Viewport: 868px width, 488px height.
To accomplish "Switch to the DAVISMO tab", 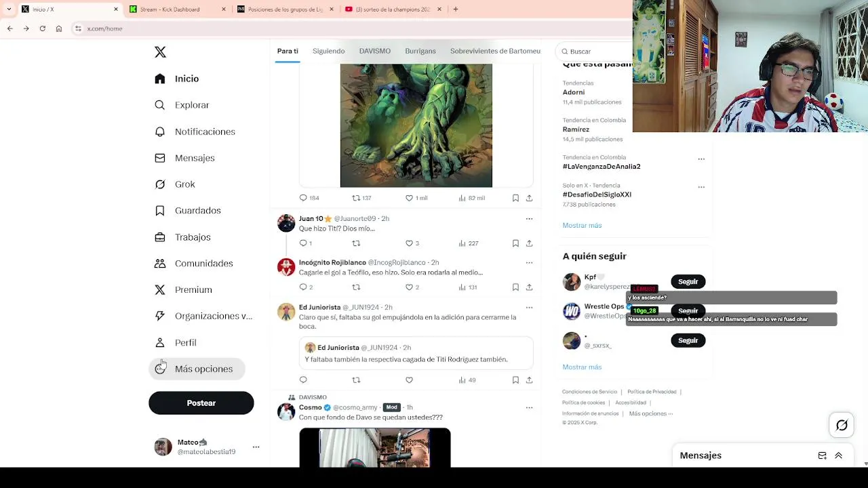I will (x=375, y=51).
